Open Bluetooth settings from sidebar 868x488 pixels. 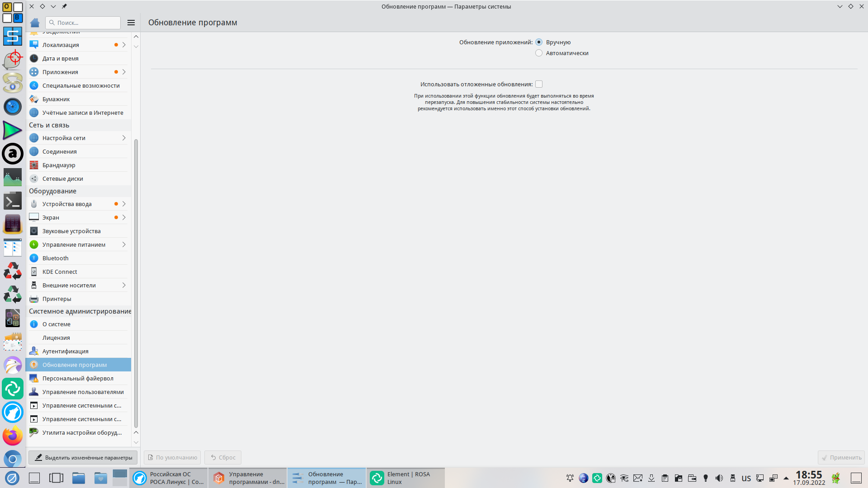click(x=56, y=258)
